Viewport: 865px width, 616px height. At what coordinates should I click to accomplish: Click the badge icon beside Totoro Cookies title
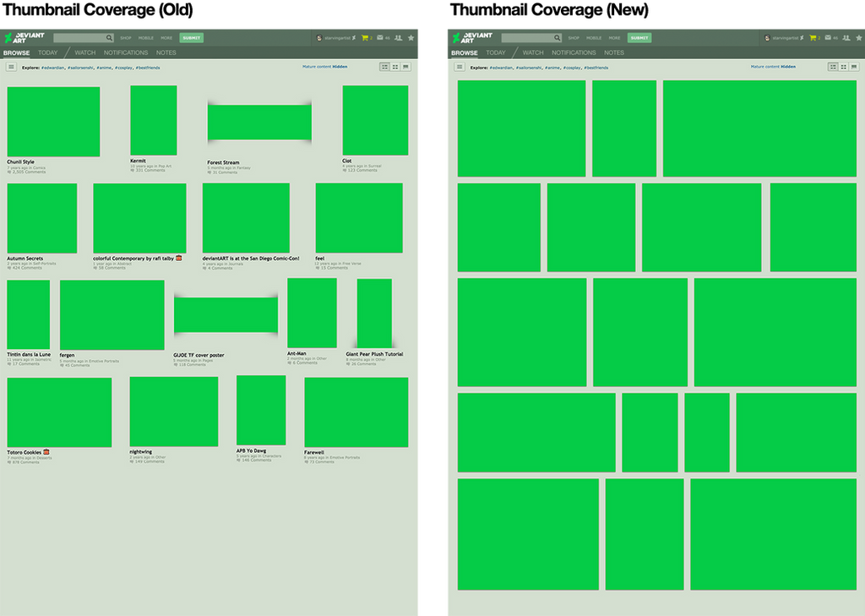[x=46, y=451]
